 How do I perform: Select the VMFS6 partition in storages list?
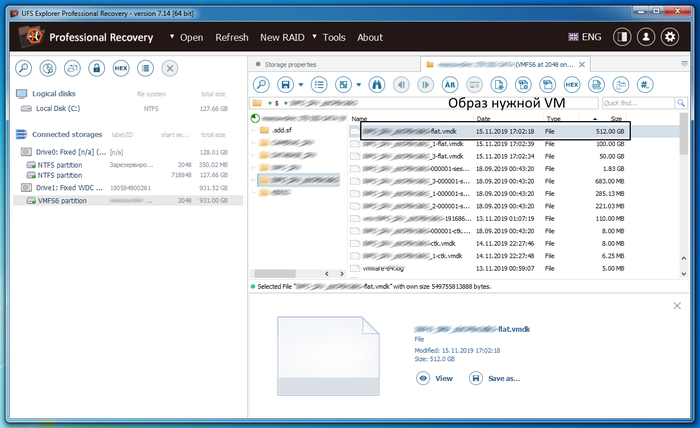[x=64, y=200]
